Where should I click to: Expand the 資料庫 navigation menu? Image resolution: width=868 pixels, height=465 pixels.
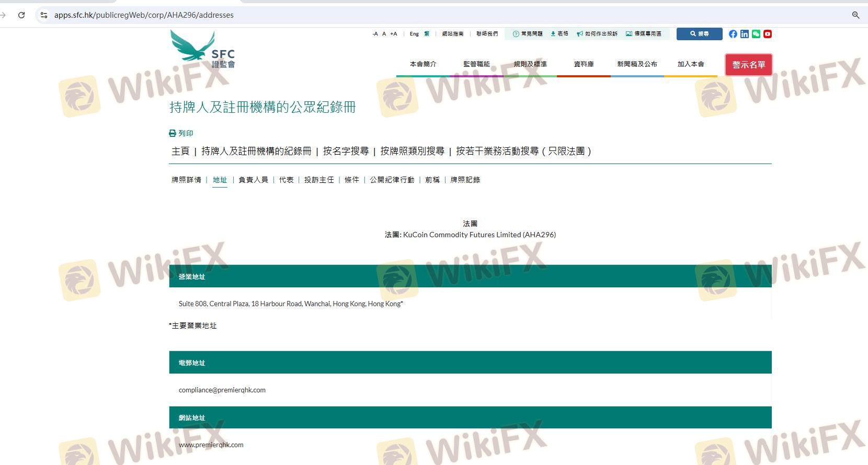(x=584, y=64)
